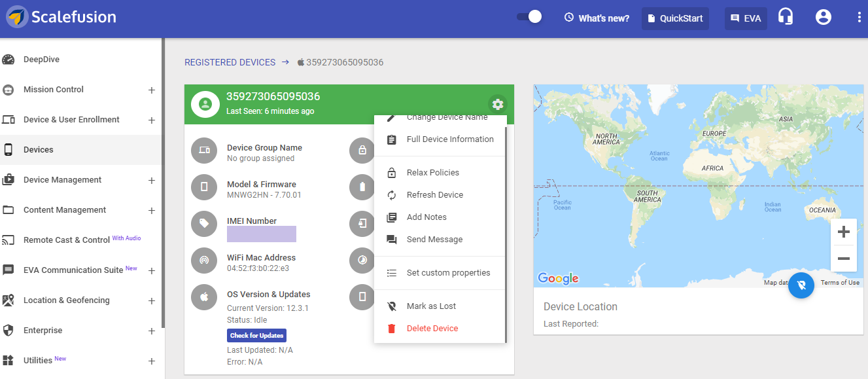Toggle the switch in the top bar
The image size is (868, 379).
pyautogui.click(x=529, y=17)
